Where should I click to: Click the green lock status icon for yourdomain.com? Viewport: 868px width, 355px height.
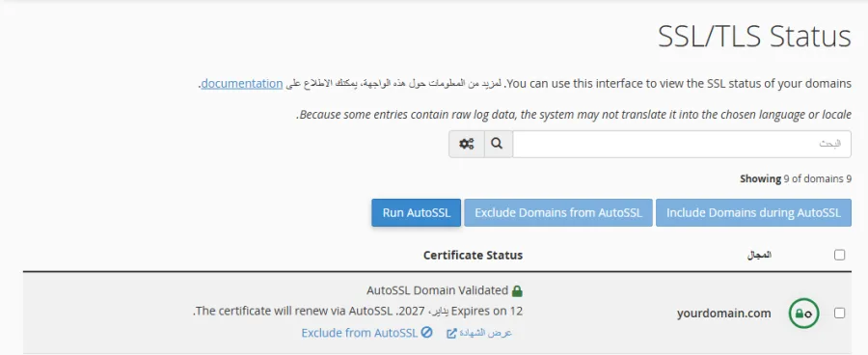(803, 313)
